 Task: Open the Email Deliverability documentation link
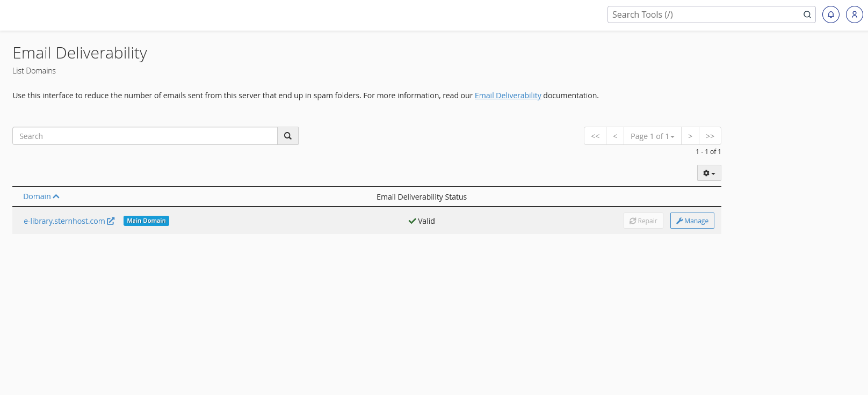click(508, 96)
